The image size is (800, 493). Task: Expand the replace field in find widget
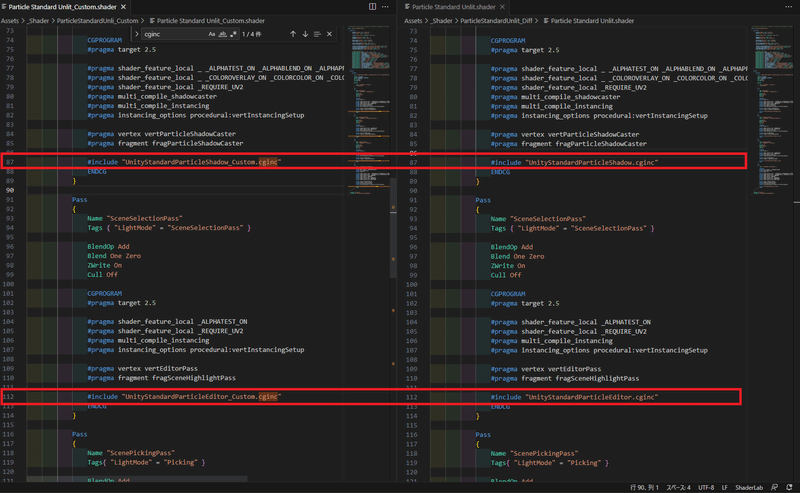pos(137,34)
